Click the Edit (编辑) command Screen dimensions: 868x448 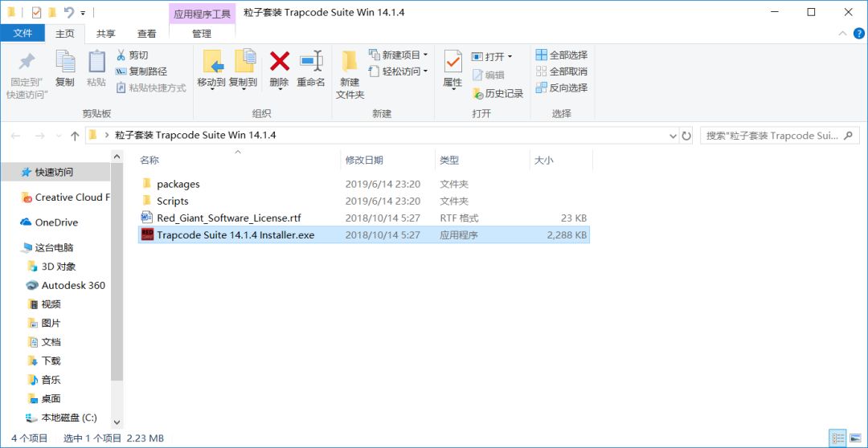488,75
